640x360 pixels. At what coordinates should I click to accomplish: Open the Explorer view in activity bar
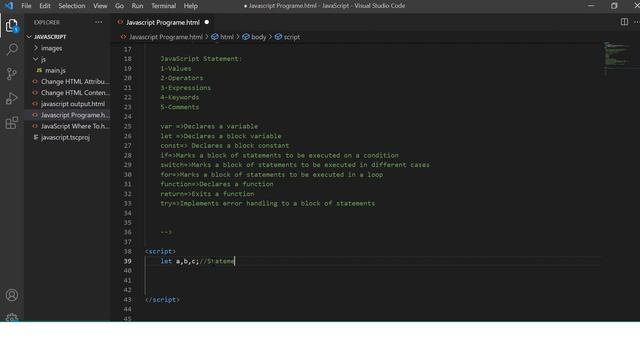tap(12, 26)
